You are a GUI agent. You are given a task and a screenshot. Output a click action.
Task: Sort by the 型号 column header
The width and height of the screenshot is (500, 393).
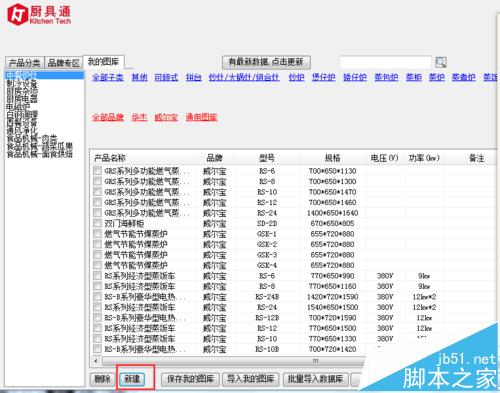click(267, 158)
